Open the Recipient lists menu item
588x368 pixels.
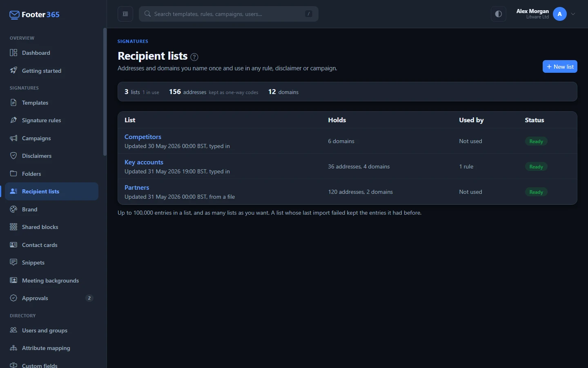(x=52, y=191)
